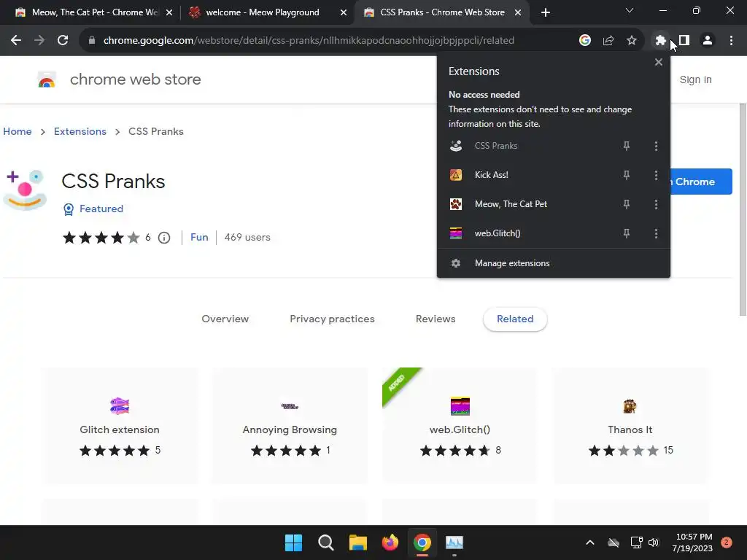Click the Chrome Web Store rainbow logo

[x=47, y=79]
